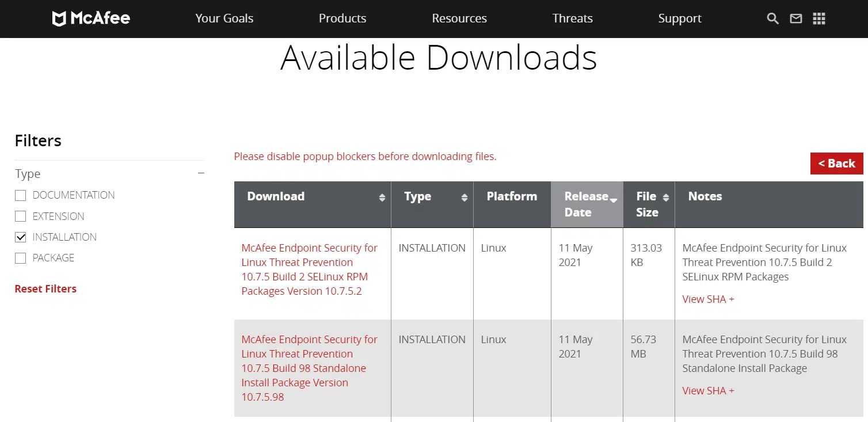Click the PACKAGE filter label text
The height and width of the screenshot is (422, 868).
(x=54, y=258)
